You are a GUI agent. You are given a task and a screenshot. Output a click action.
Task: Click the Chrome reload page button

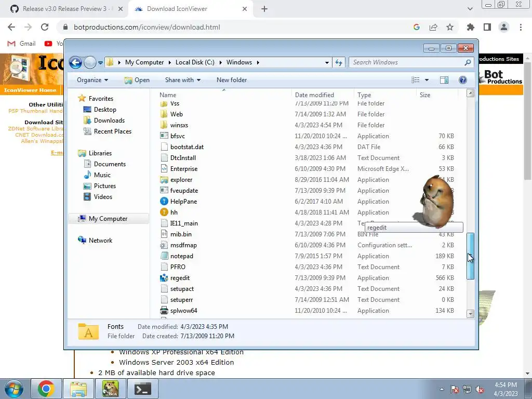[x=45, y=27]
